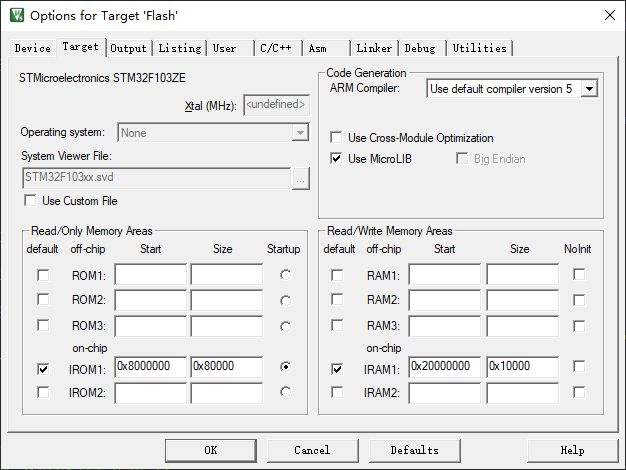Click the IROM2 Size field

[227, 393]
